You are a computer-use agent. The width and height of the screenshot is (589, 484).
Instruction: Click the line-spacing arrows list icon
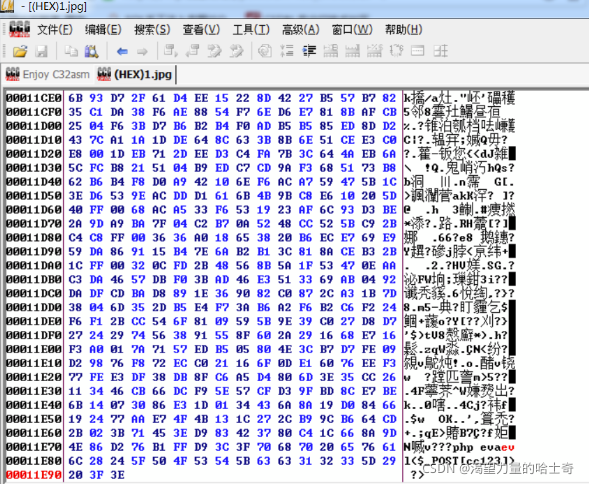click(x=287, y=50)
